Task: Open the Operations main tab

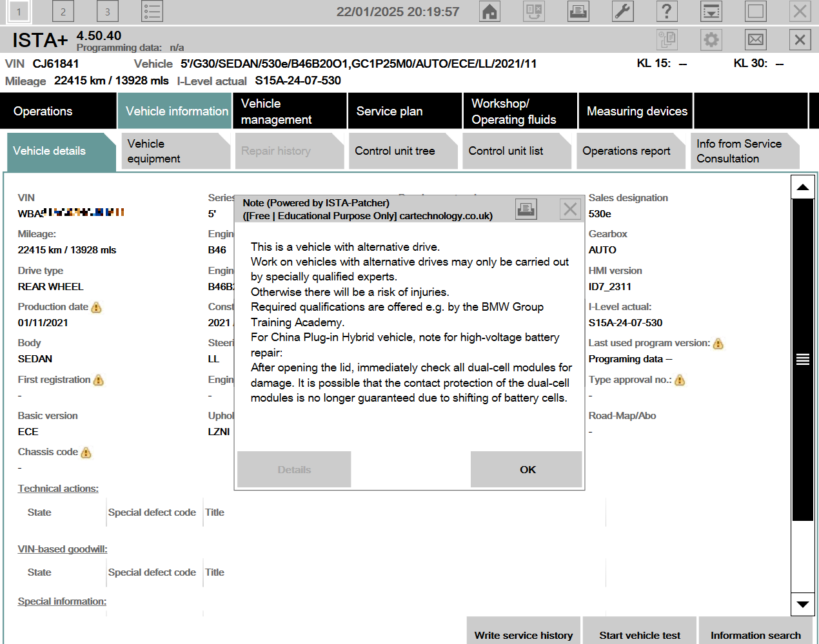Action: click(x=58, y=111)
